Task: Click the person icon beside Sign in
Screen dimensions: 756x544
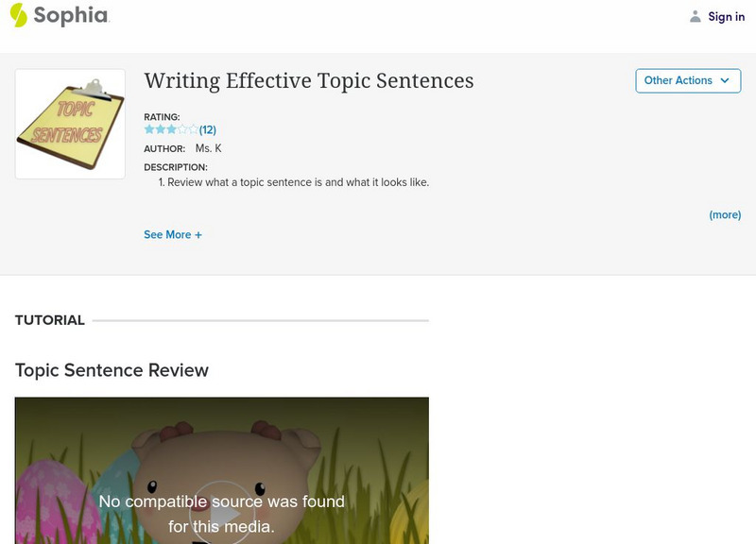Action: point(696,16)
